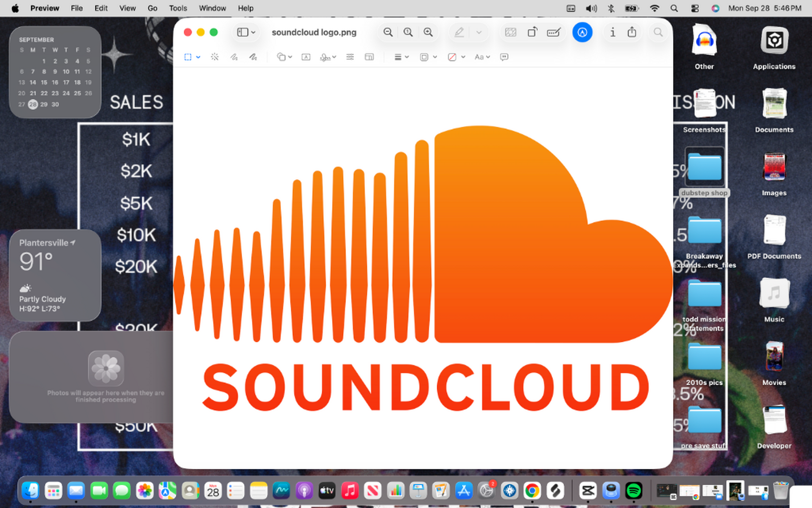This screenshot has width=812, height=508.
Task: Rotate the image with the rotate icon
Action: [532, 32]
